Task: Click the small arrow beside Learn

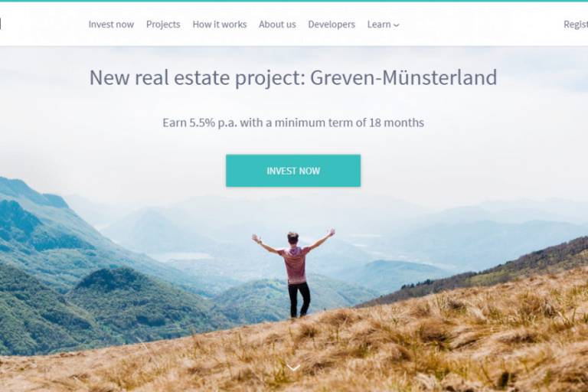Action: (x=396, y=25)
